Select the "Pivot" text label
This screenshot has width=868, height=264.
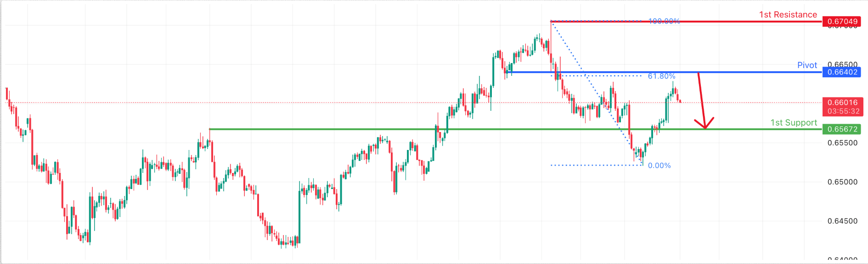pyautogui.click(x=807, y=65)
